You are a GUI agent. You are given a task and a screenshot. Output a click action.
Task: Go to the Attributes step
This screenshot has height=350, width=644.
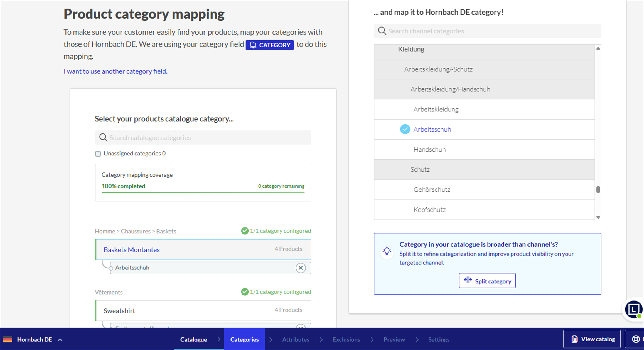point(296,339)
